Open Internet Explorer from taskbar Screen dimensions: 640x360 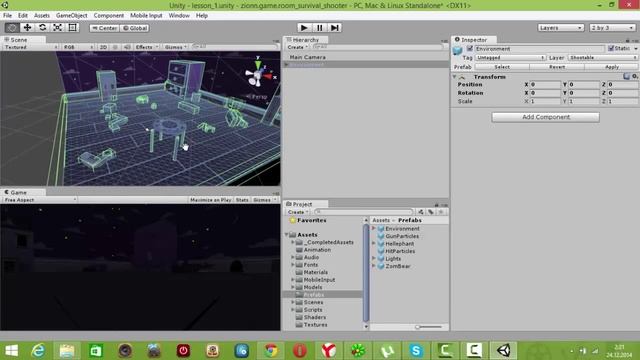pyautogui.click(x=38, y=350)
